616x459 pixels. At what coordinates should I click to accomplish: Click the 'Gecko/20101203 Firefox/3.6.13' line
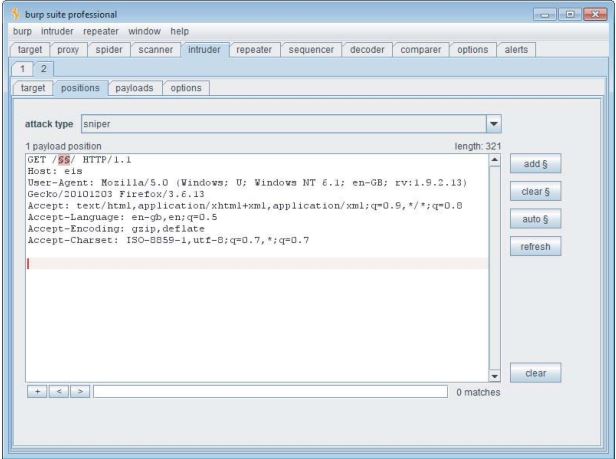click(x=116, y=194)
